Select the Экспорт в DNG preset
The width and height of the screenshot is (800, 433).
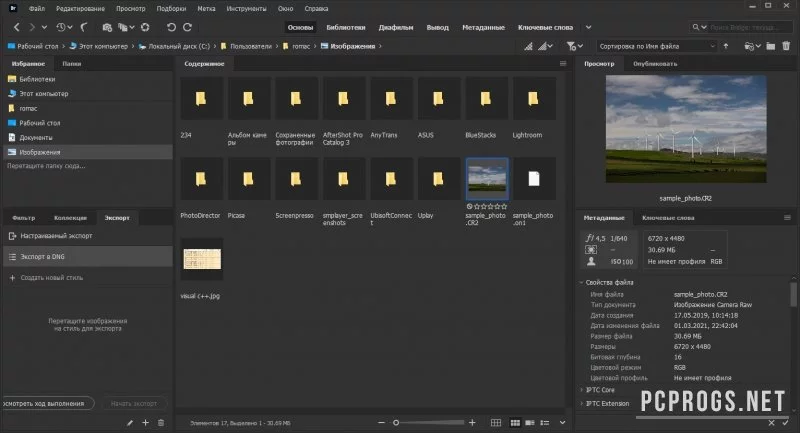point(88,257)
